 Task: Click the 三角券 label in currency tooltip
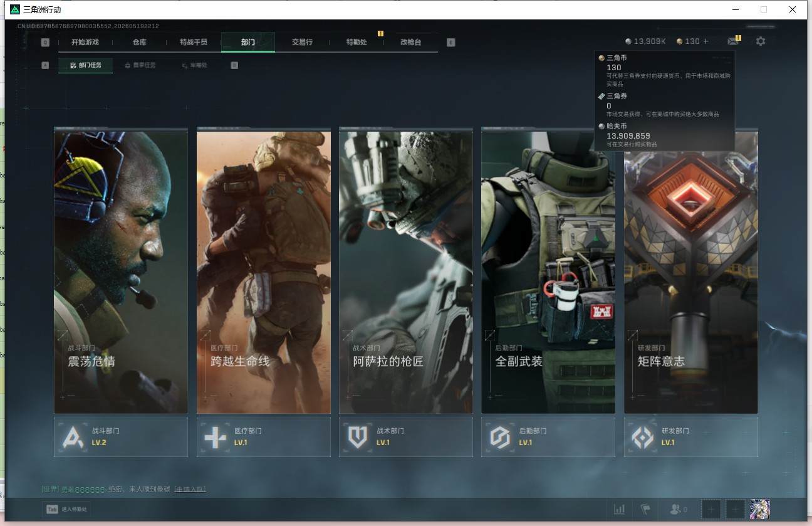[x=617, y=96]
